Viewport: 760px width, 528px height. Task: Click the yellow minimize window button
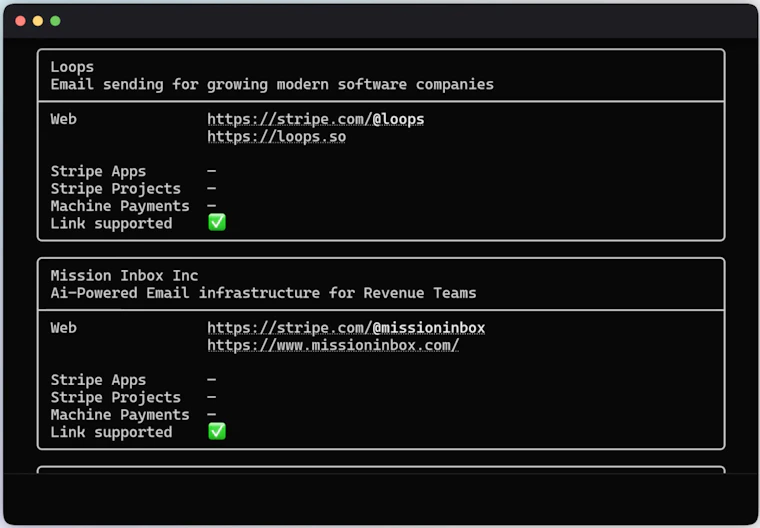pyautogui.click(x=38, y=21)
